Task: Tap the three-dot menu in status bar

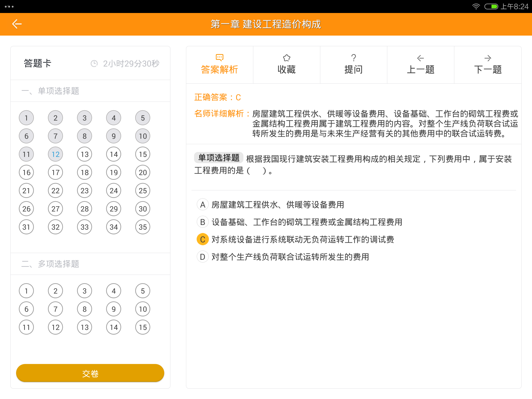Action: point(9,6)
